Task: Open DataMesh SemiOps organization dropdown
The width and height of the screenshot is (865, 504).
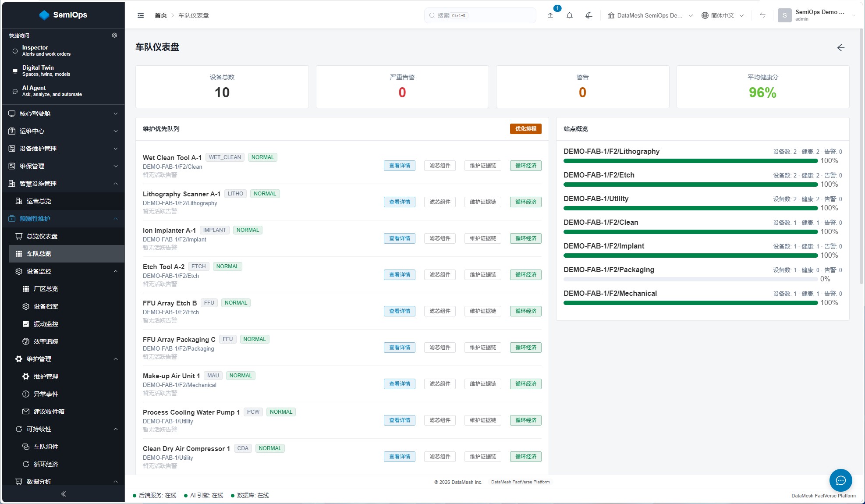Action: 650,15
